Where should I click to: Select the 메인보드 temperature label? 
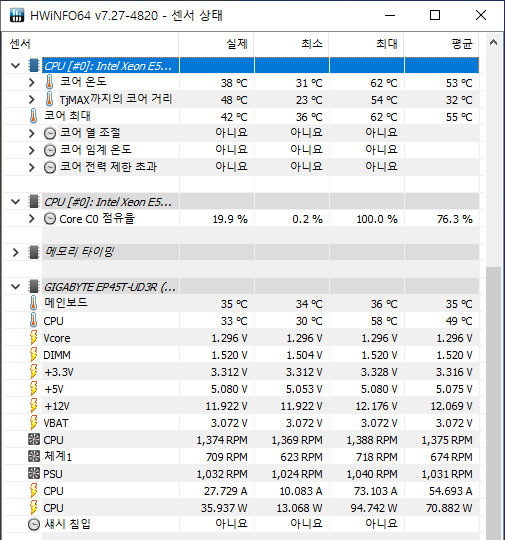(65, 303)
